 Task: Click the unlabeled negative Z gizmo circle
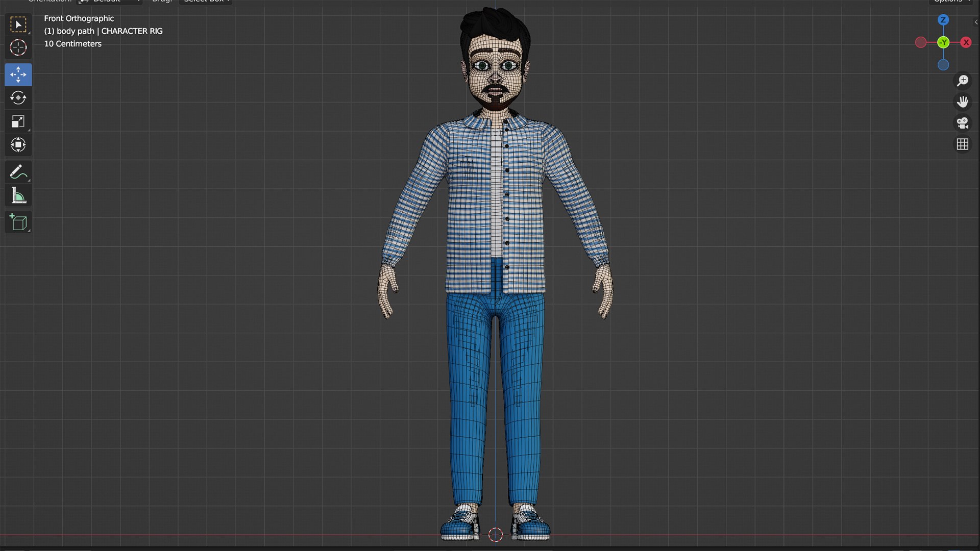pyautogui.click(x=943, y=65)
